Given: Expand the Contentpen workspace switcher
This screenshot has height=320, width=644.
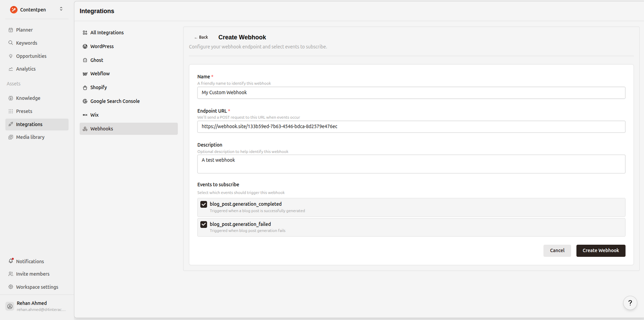Looking at the screenshot, I should pos(61,9).
